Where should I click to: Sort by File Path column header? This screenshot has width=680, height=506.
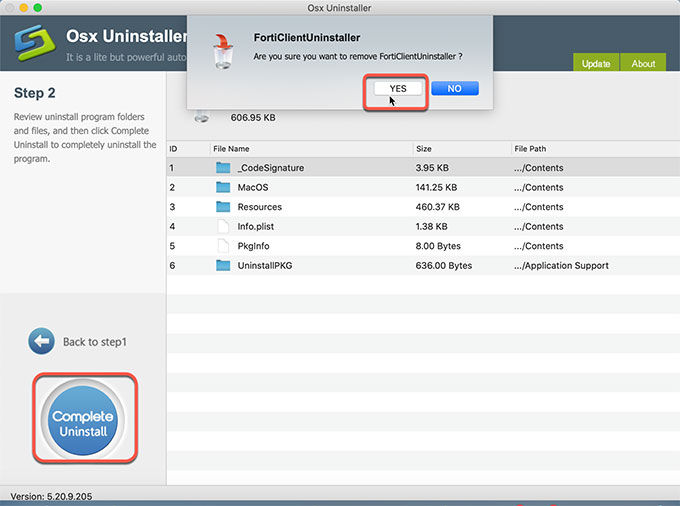click(530, 149)
